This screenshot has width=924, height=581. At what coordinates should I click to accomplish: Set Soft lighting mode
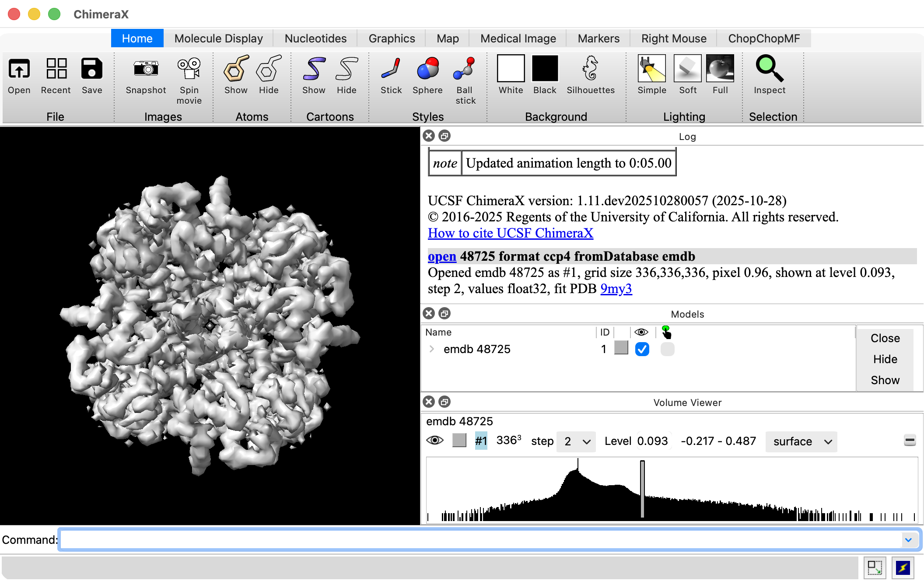(x=687, y=69)
